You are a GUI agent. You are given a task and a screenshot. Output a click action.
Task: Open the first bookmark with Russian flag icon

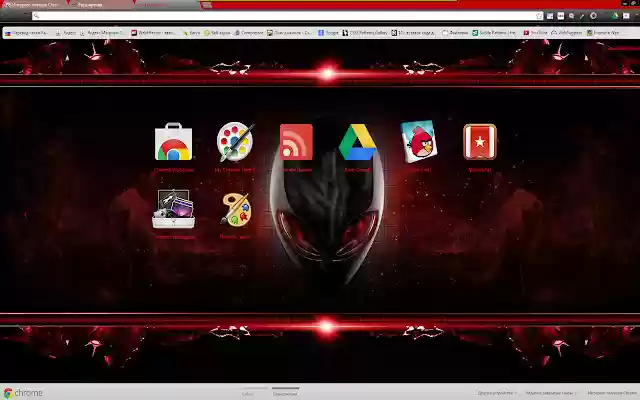[26, 33]
